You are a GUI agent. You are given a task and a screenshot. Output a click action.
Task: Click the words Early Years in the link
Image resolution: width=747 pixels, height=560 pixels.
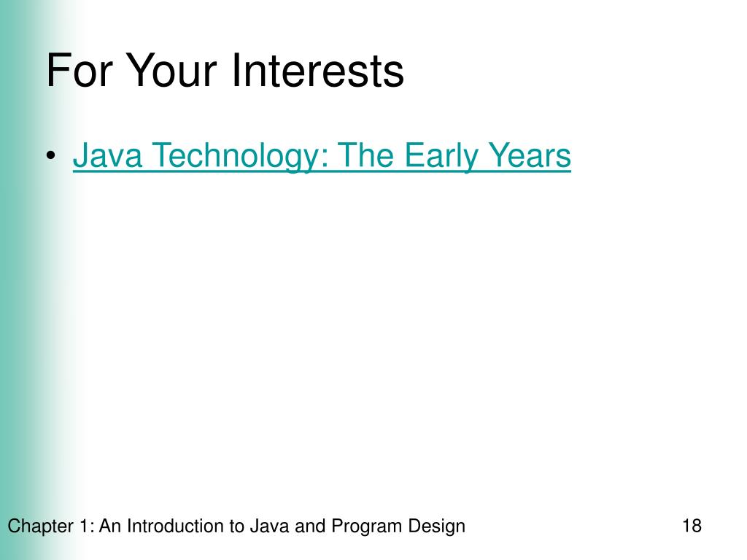click(x=488, y=156)
